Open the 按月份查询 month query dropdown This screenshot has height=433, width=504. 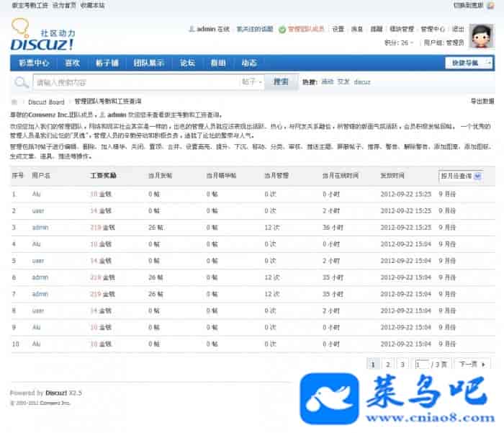pos(461,176)
